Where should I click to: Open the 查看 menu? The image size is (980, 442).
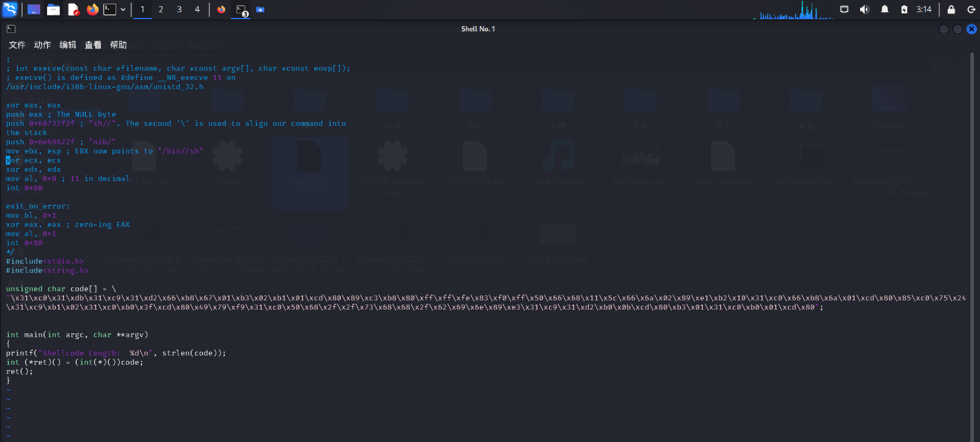coord(93,45)
